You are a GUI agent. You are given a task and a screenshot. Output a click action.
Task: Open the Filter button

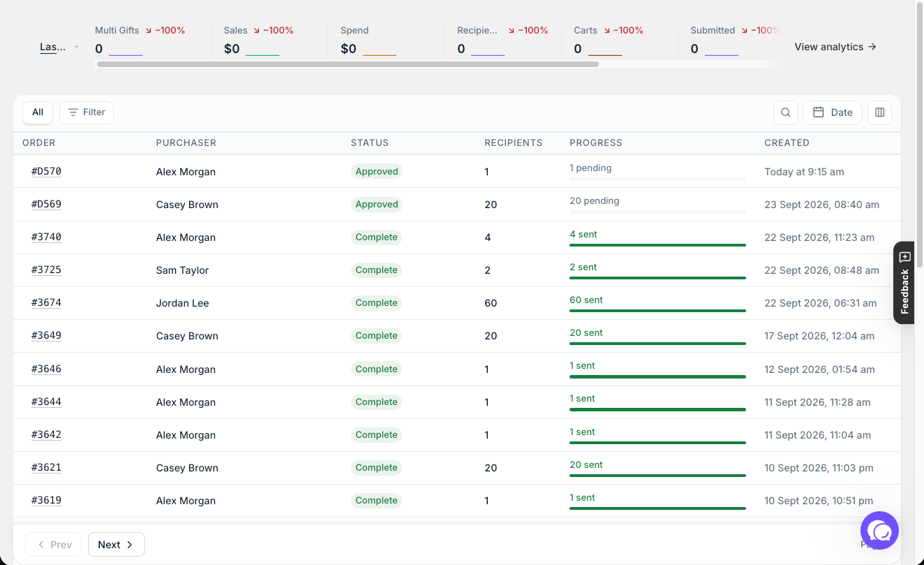point(87,112)
